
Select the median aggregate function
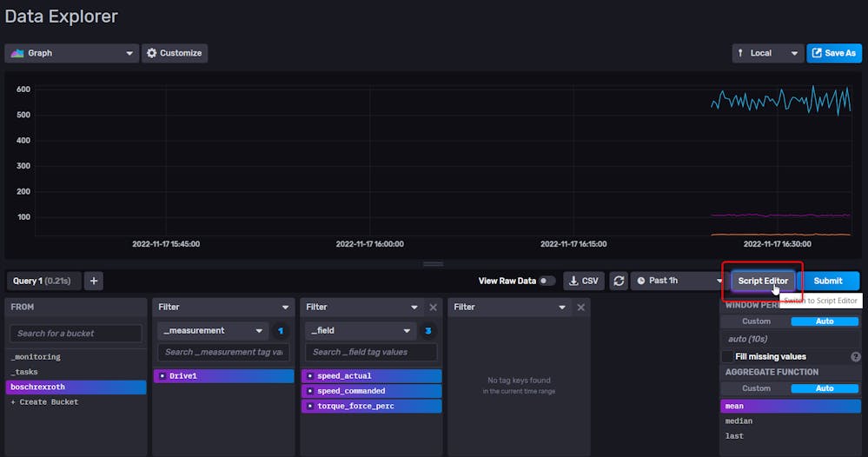[791, 421]
